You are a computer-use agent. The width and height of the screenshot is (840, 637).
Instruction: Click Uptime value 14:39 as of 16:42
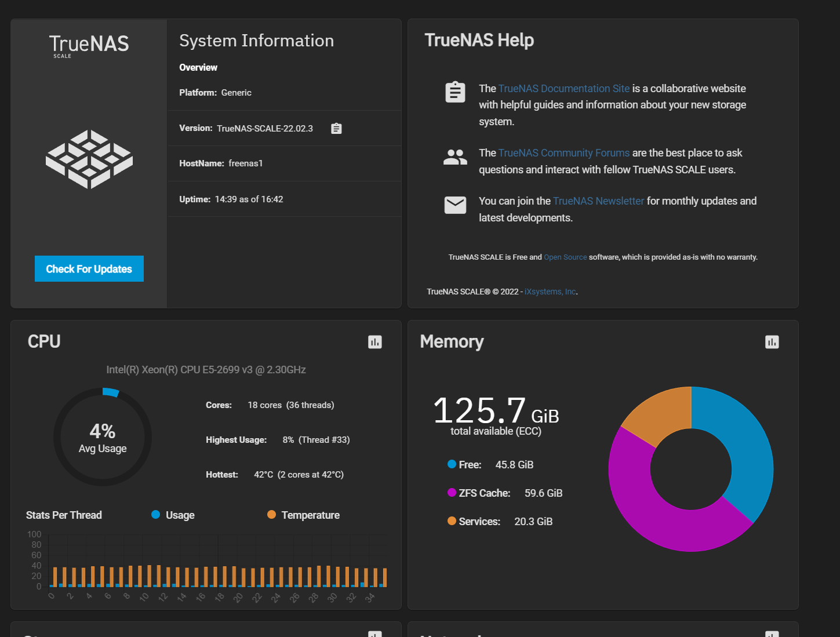[x=249, y=199]
